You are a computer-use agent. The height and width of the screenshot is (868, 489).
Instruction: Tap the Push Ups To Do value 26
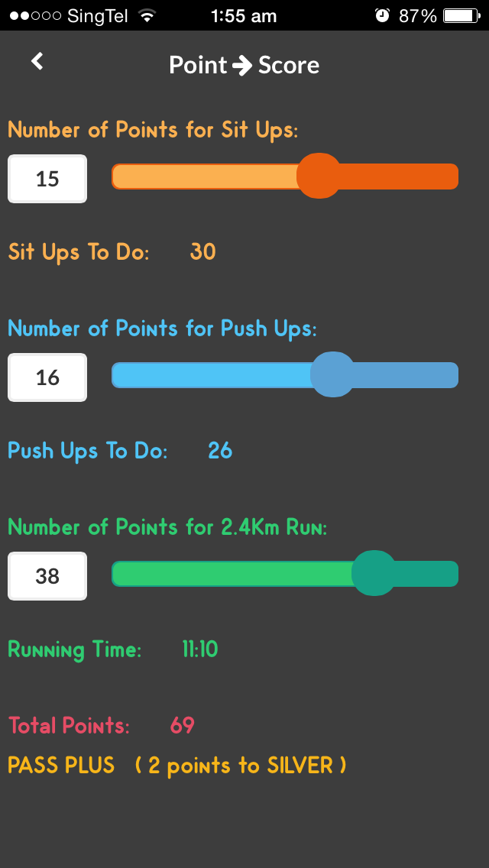click(x=220, y=450)
